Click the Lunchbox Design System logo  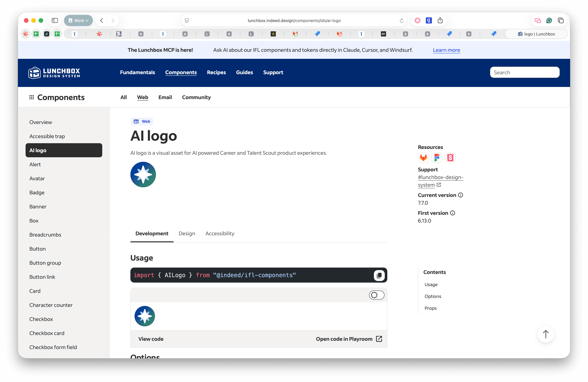tap(54, 73)
